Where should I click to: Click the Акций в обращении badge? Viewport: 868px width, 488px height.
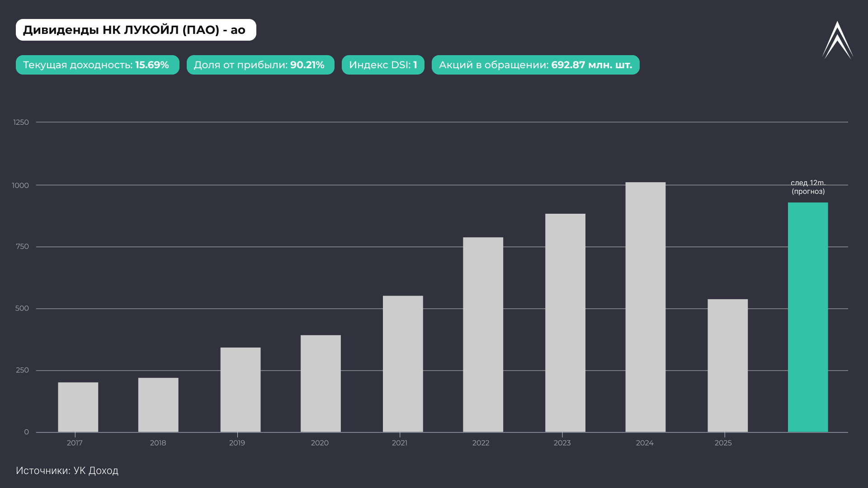535,65
